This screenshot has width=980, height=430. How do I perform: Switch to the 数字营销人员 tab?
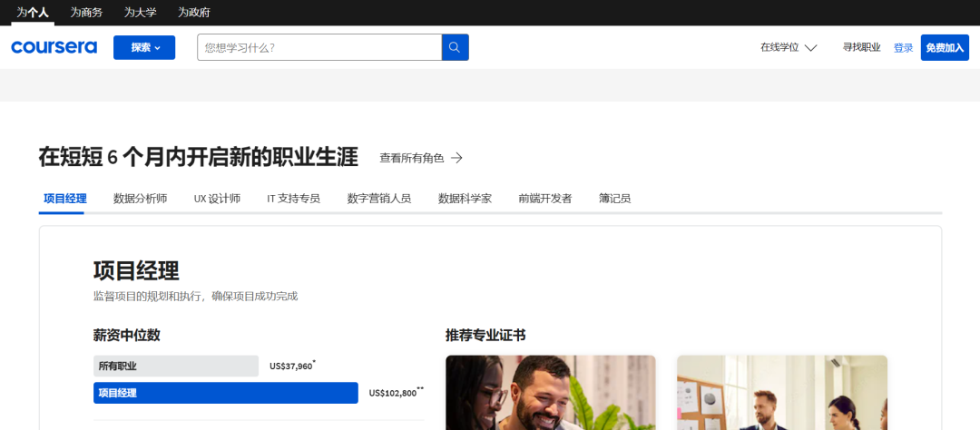click(x=379, y=199)
